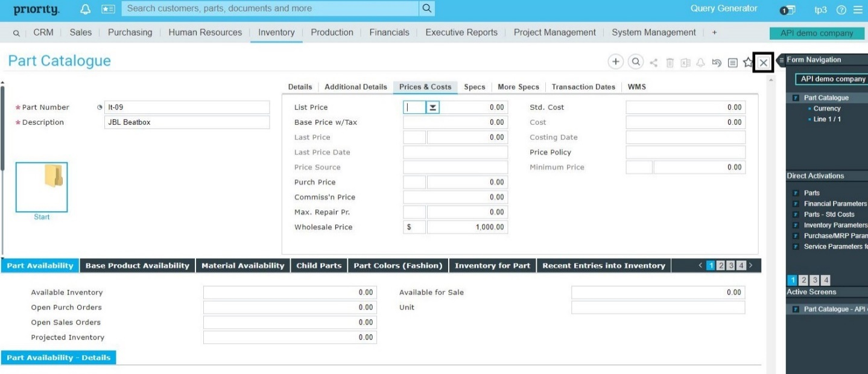Switch to the Specs tab
Viewport: 868px width, 374px height.
(x=474, y=87)
